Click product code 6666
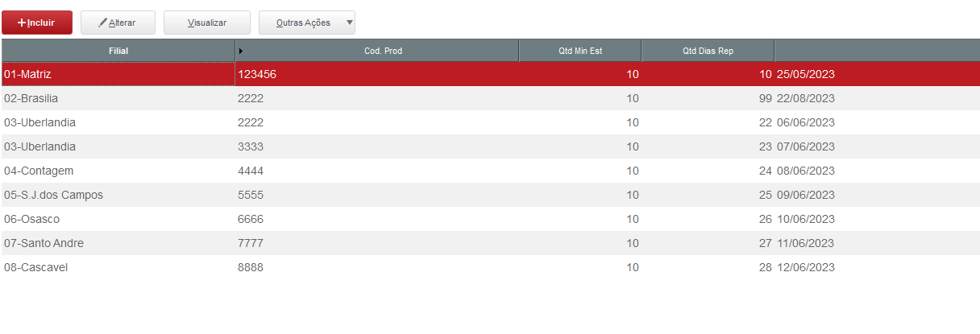The height and width of the screenshot is (334, 980). [251, 219]
